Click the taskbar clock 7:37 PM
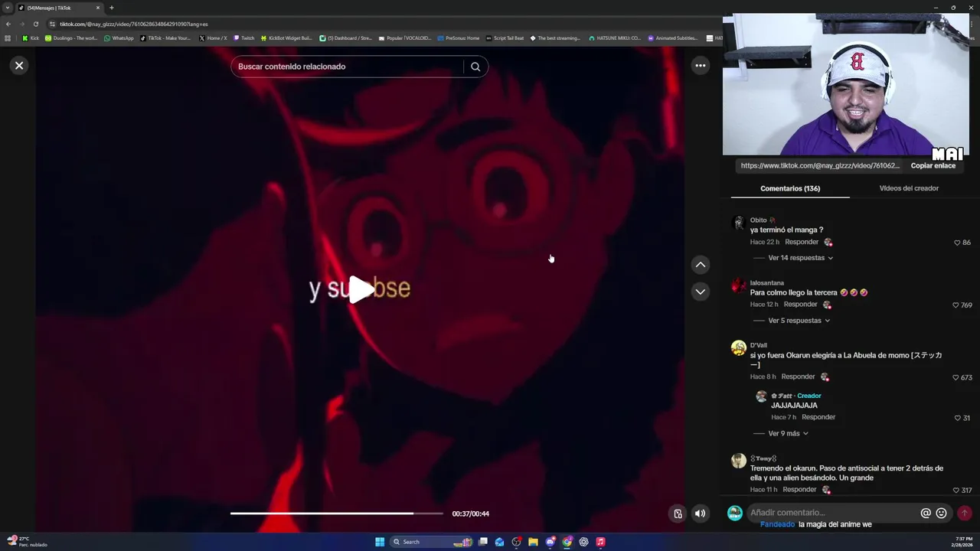 [x=964, y=542]
